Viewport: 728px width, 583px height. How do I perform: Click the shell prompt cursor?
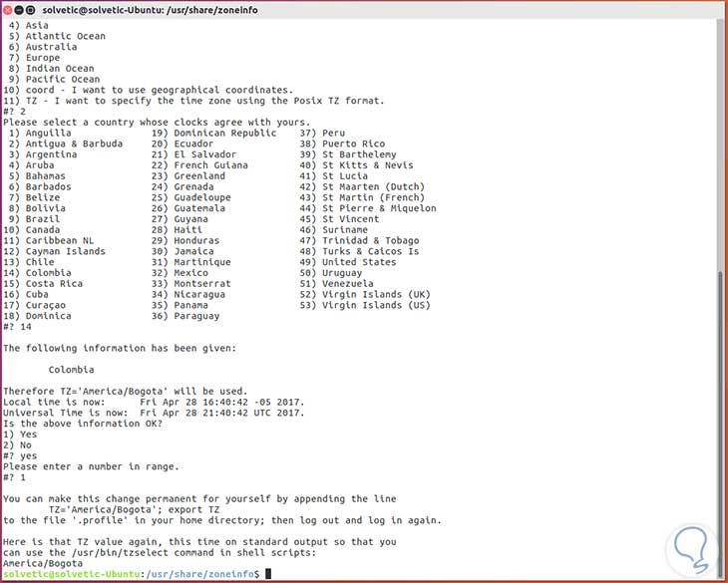(268, 574)
